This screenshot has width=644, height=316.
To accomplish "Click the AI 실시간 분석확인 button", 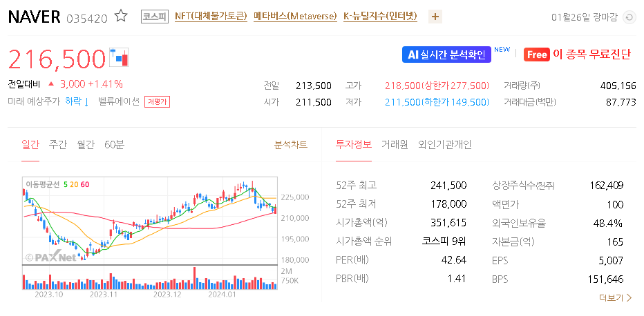I will 446,55.
